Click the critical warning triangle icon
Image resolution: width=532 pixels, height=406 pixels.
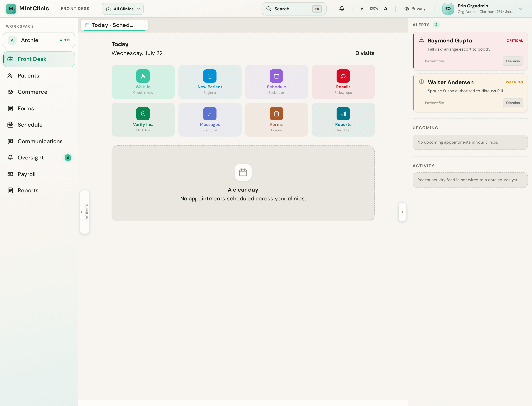pyautogui.click(x=421, y=40)
